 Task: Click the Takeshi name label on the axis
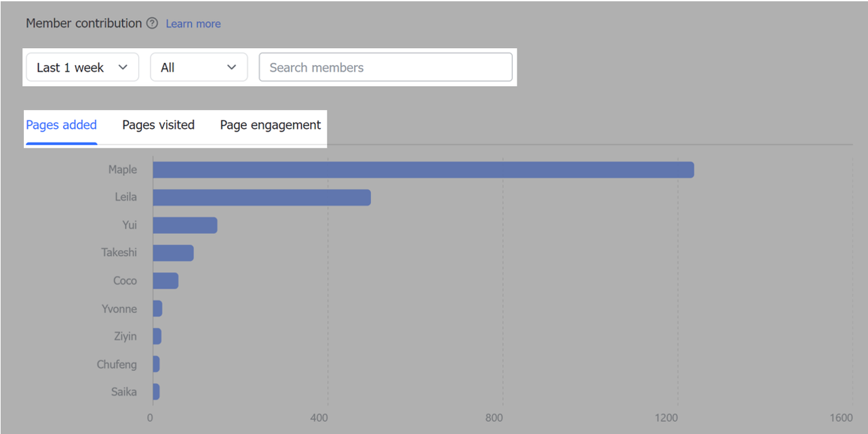(x=119, y=253)
